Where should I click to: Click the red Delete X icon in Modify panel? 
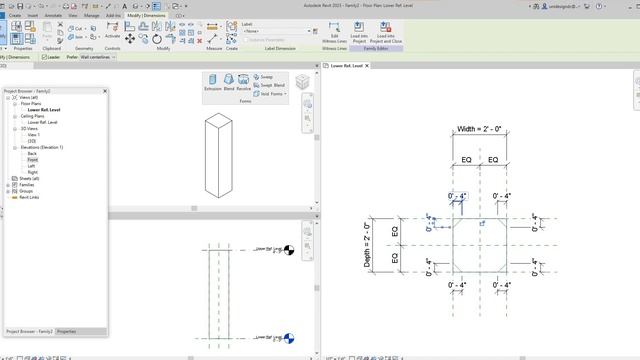(200, 41)
